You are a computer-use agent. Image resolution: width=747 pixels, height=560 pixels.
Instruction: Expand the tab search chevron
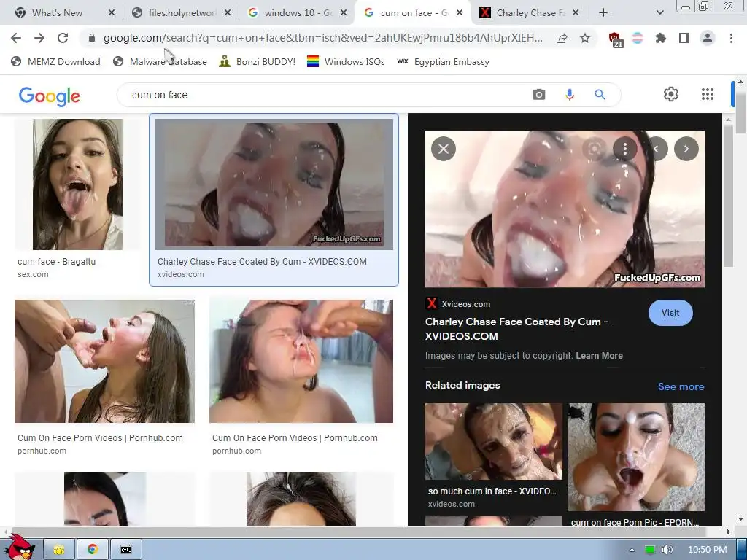[x=659, y=13]
